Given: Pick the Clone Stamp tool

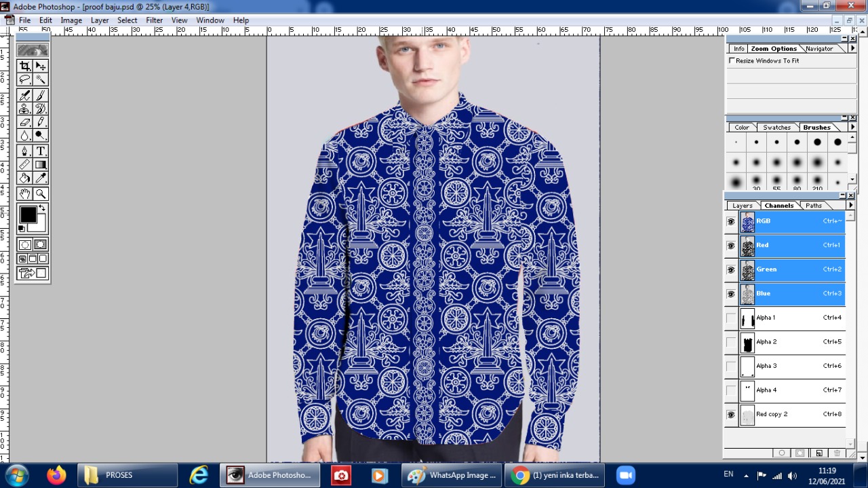Looking at the screenshot, I should coord(25,109).
